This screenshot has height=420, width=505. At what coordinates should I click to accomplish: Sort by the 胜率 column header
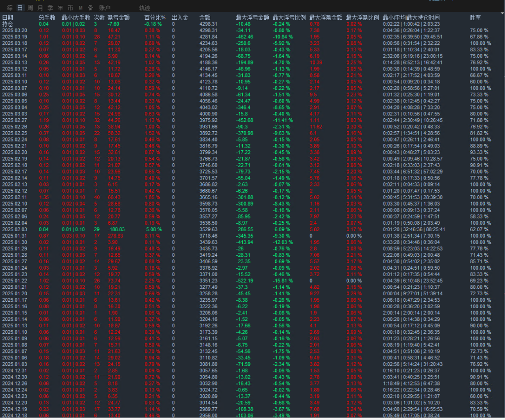coord(476,18)
